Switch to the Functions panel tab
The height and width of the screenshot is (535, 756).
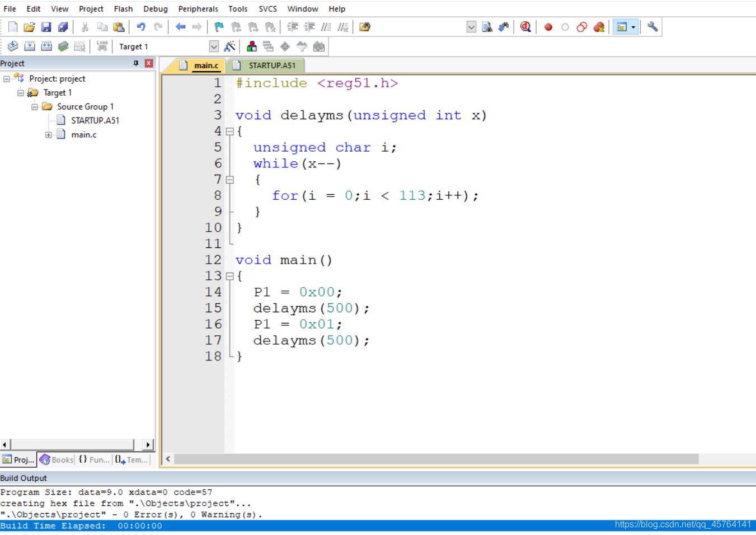(x=94, y=459)
